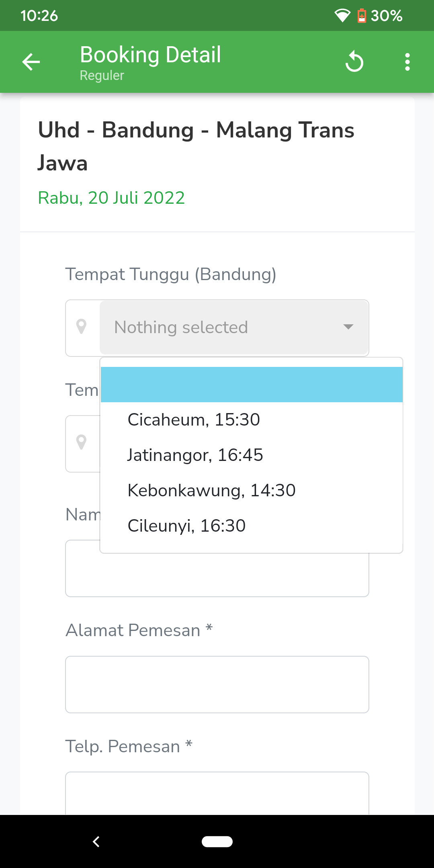Tap the Telp. Pemesan input field
434x868 pixels.
click(x=217, y=794)
